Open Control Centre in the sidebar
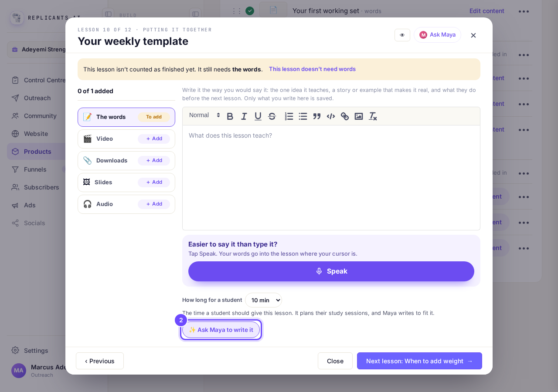558x392 pixels. (39, 80)
